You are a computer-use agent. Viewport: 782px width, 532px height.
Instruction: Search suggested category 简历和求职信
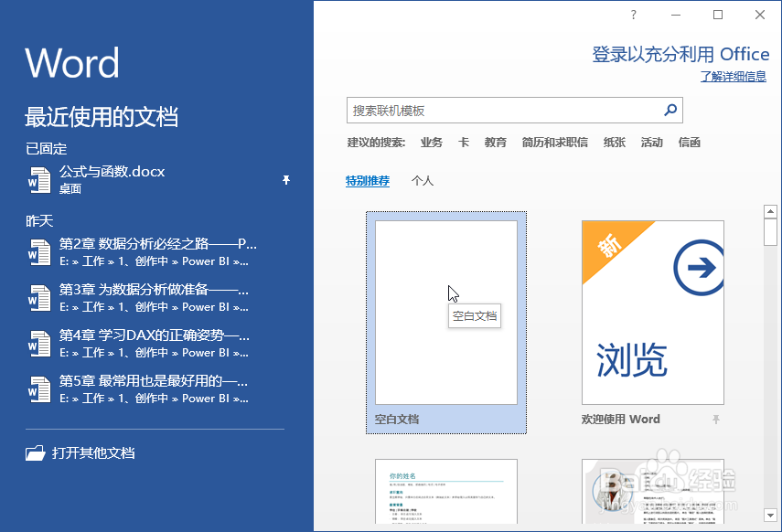tap(554, 143)
